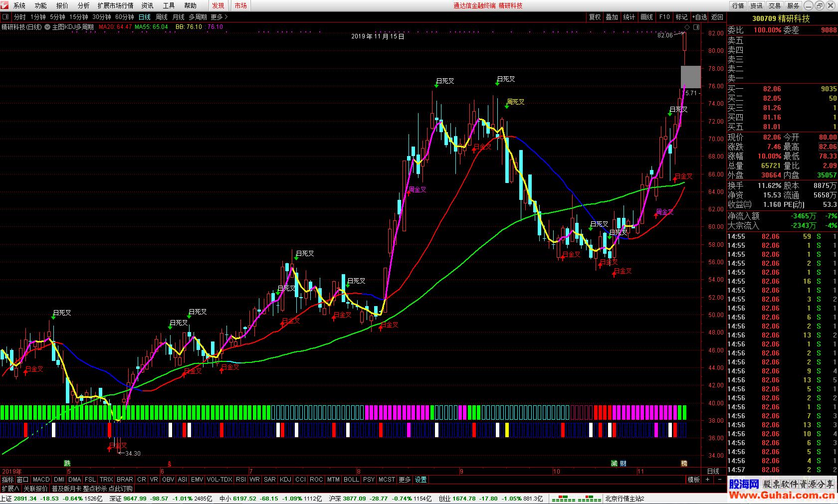Switch to the 发现 tab
The height and width of the screenshot is (504, 838).
coord(218,5)
